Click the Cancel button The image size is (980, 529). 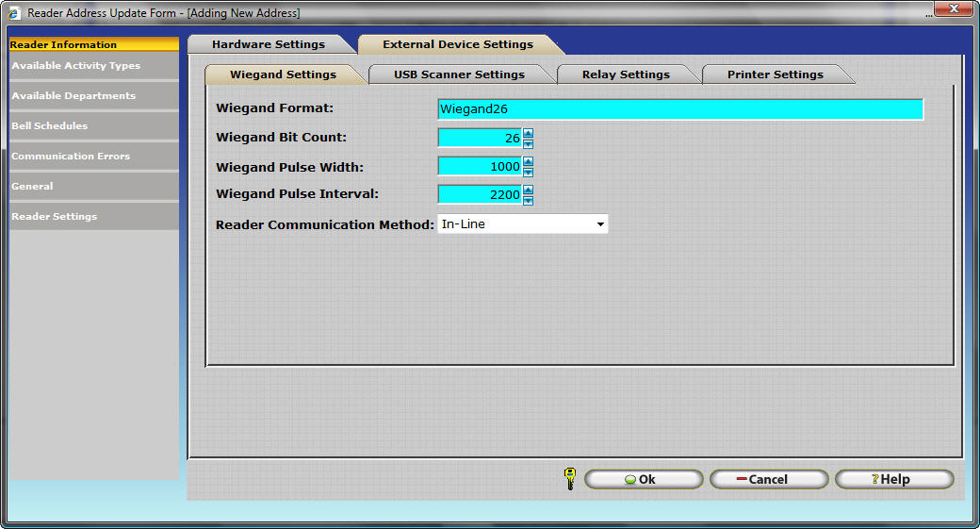tap(768, 479)
